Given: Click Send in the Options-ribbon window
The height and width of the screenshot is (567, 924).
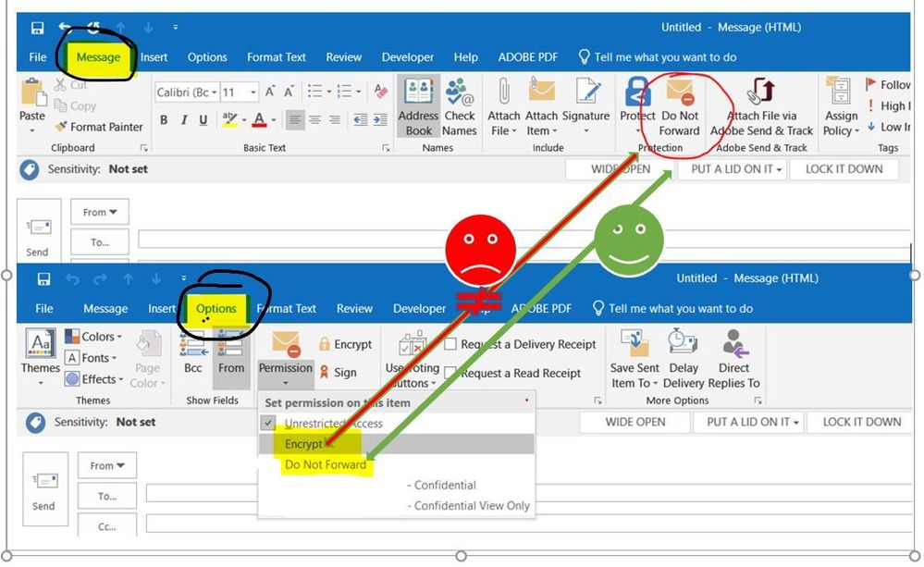Looking at the screenshot, I should [x=43, y=489].
